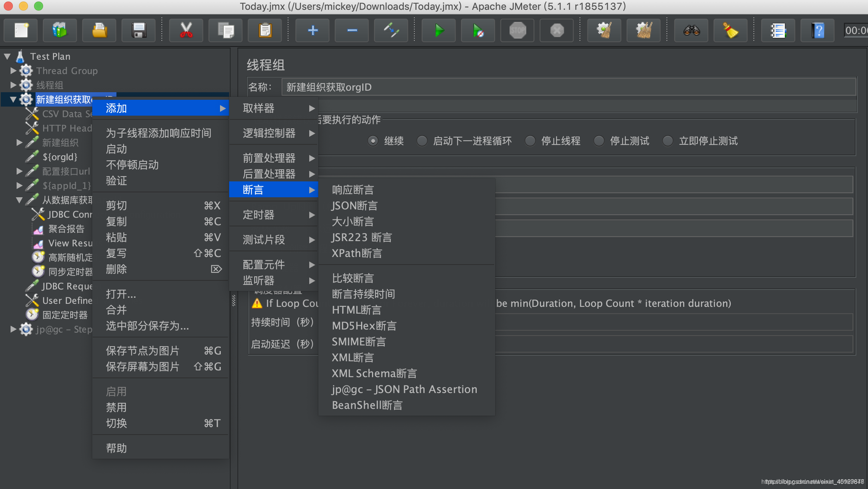This screenshot has height=489, width=868.
Task: Expand the 线程组 node arrow
Action: point(13,85)
